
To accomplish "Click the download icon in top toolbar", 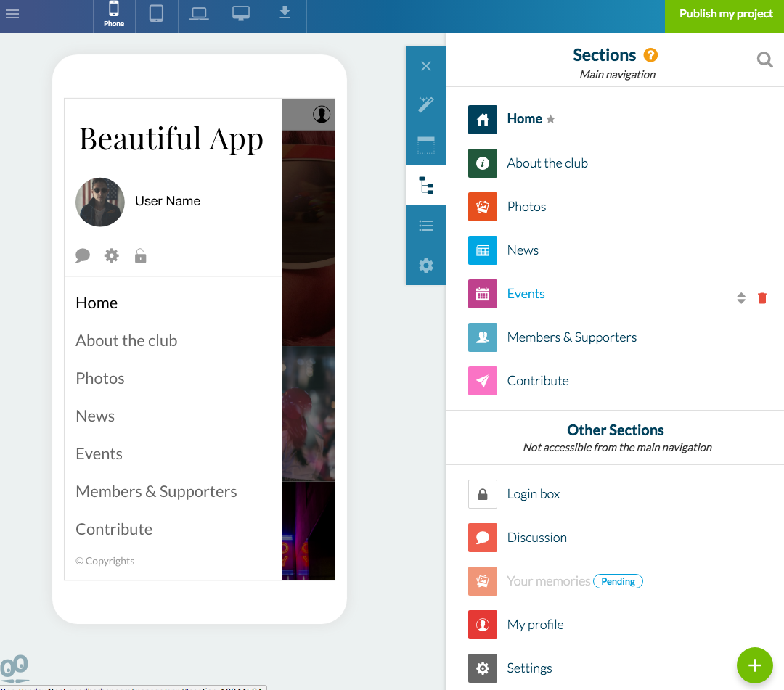I will (x=285, y=13).
